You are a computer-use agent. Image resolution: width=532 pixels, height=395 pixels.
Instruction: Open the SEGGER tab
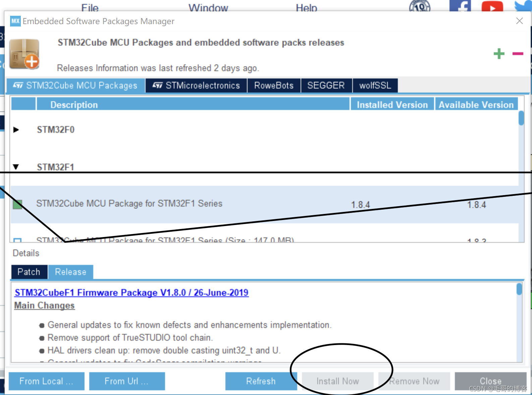tap(326, 86)
